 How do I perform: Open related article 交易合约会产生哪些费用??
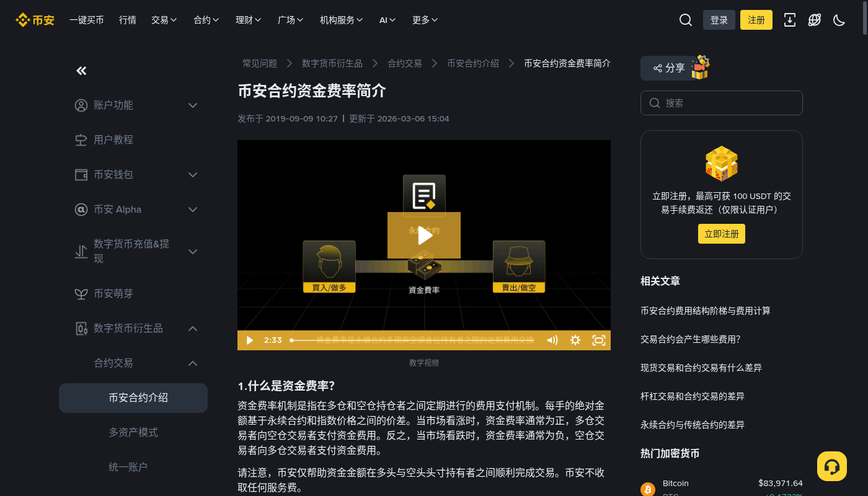coord(691,339)
